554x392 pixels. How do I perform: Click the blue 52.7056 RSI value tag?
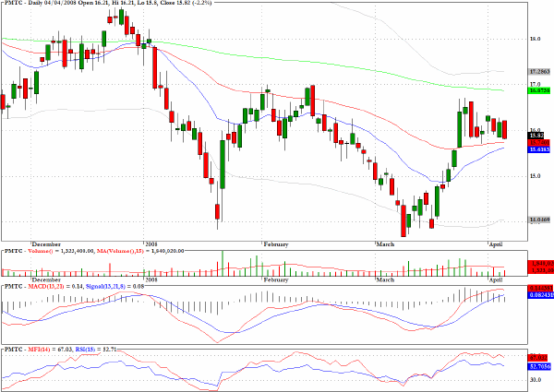pyautogui.click(x=539, y=366)
